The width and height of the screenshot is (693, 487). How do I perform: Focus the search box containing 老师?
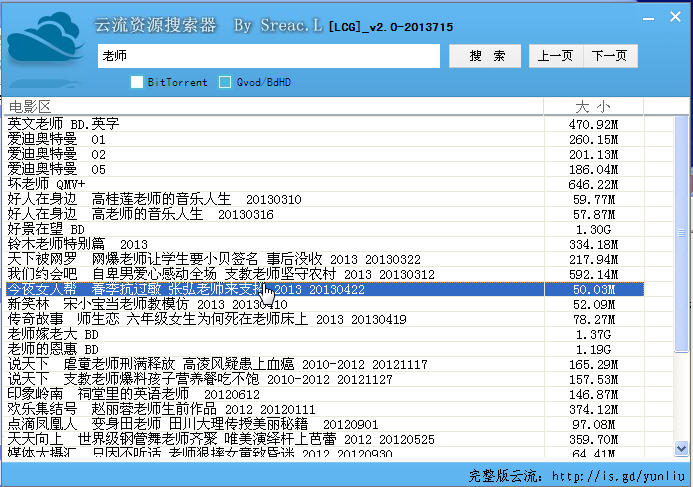269,56
